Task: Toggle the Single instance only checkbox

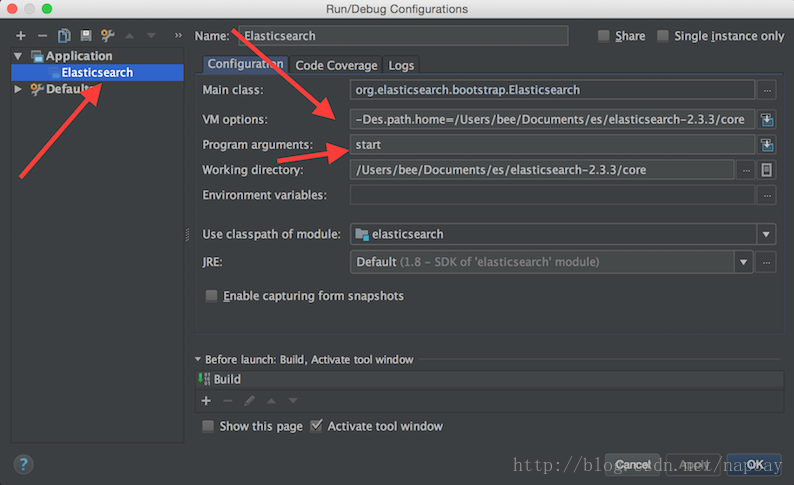Action: 663,36
